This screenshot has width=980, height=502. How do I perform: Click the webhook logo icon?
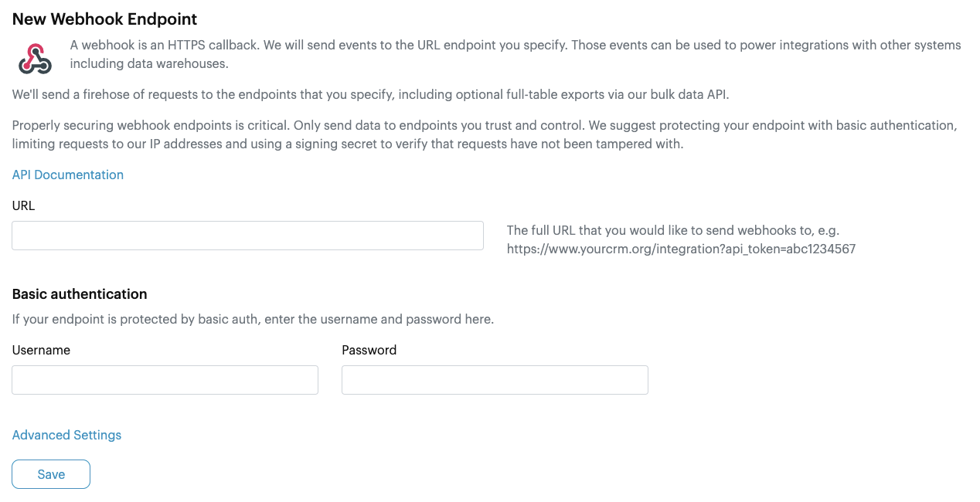pos(35,59)
